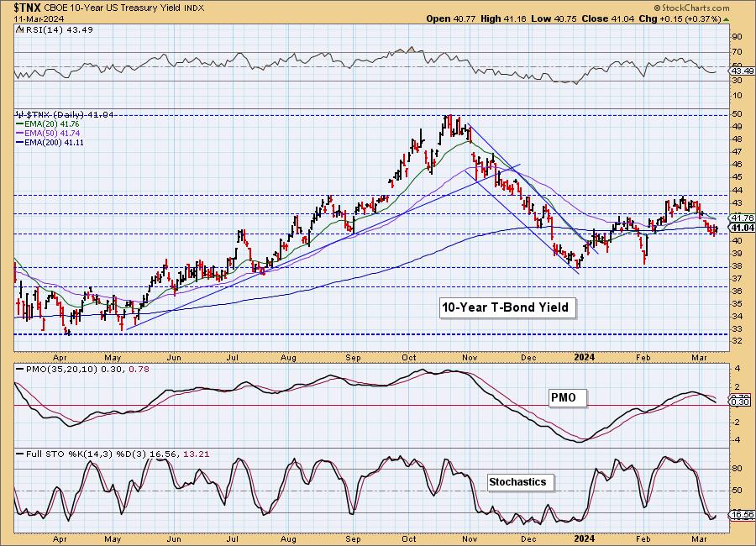The width and height of the screenshot is (756, 546).
Task: Click the bold 41.04 price tag on price axis
Action: coord(743,228)
